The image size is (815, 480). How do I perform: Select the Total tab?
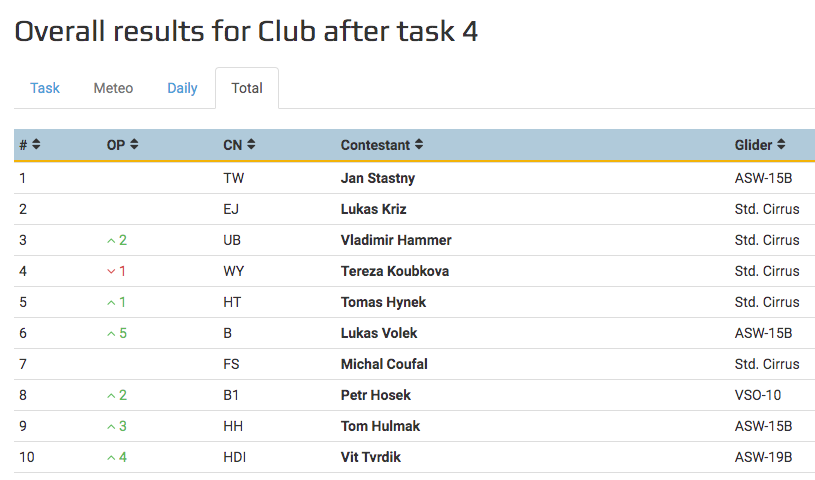coord(247,88)
